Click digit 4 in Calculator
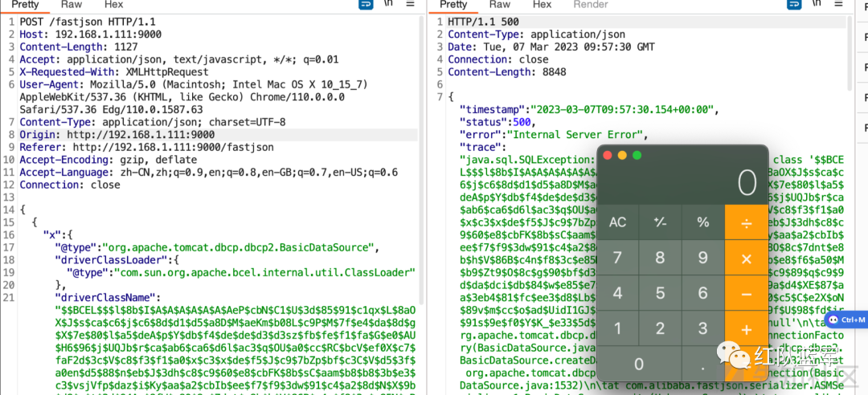This screenshot has height=395, width=868. (x=618, y=294)
